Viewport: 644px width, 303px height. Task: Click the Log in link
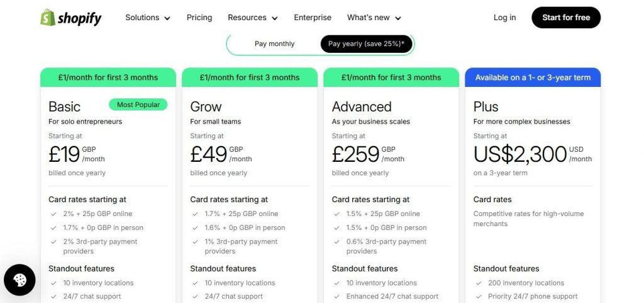pyautogui.click(x=504, y=18)
